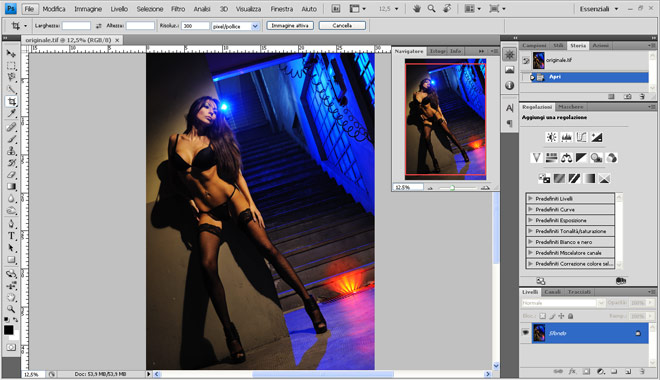Toggle lock transparent pixels in Livelli
This screenshot has height=380, width=660.
point(543,316)
